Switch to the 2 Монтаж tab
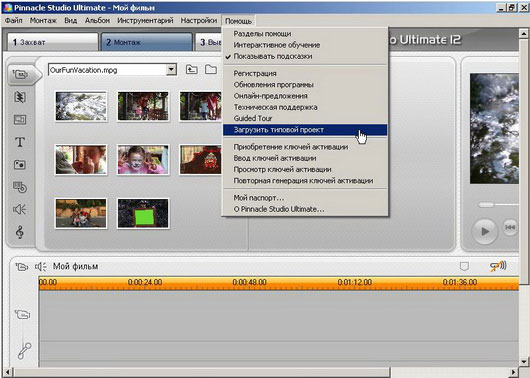The width and height of the screenshot is (530, 378). tap(147, 42)
